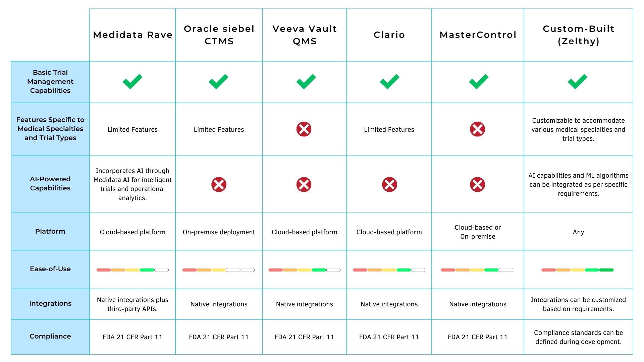This screenshot has width=644, height=362.
Task: Click the Ease-of-Use row label
Action: tap(50, 269)
